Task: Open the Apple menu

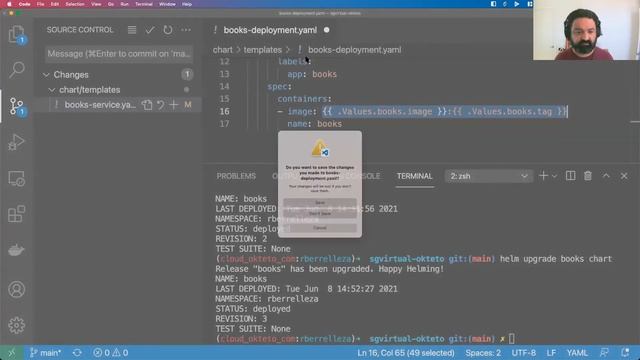Action: click(9, 4)
